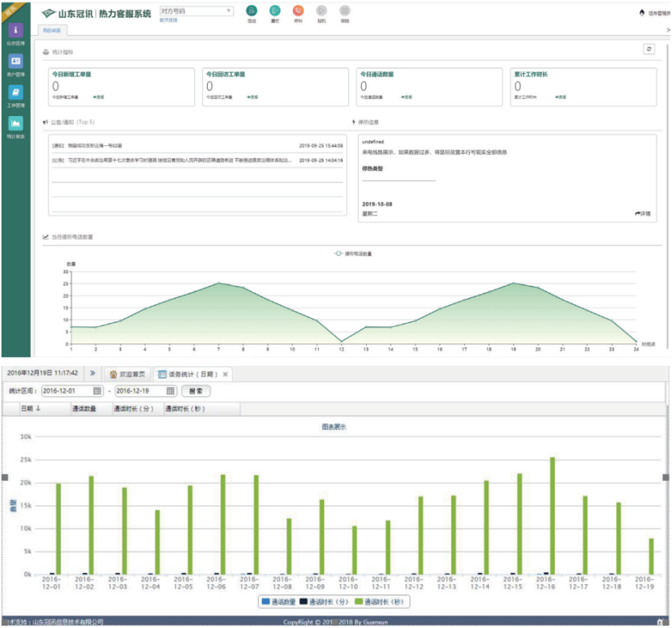
Task: Click the grey handle on chart's left edge
Action: (5, 477)
